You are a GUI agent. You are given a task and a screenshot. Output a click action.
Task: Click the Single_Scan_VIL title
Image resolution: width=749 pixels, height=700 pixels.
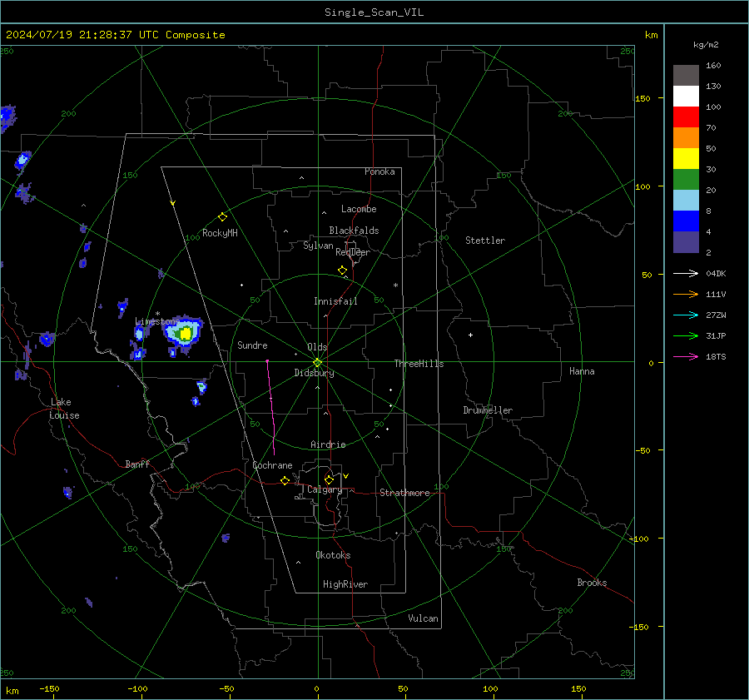click(x=374, y=12)
